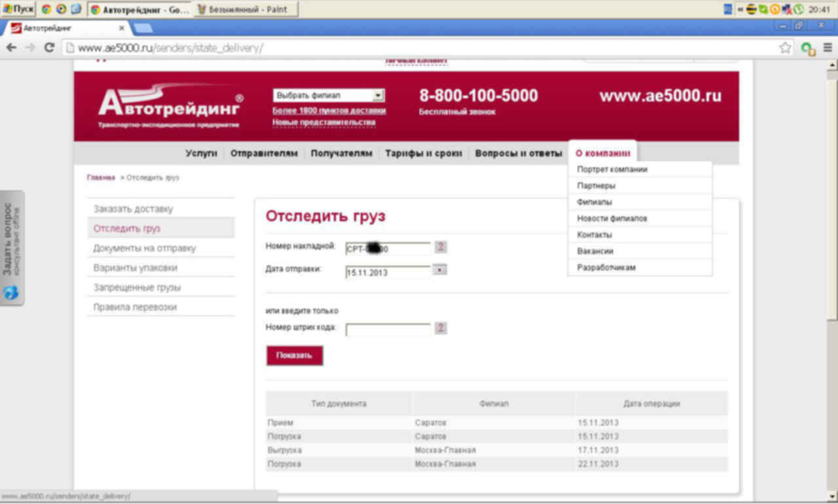Open the О компании menu
This screenshot has width=838, height=504.
coord(602,153)
